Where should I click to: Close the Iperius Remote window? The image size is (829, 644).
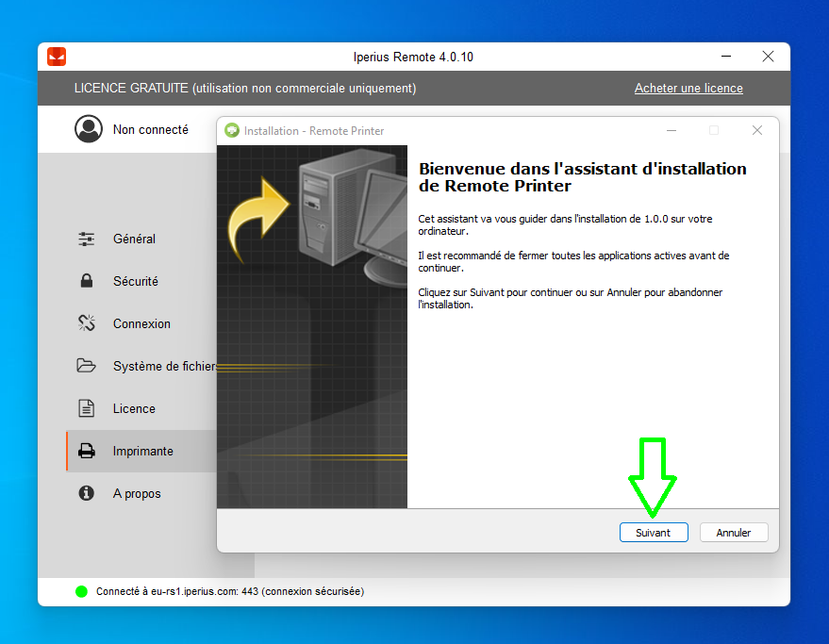[x=769, y=57]
